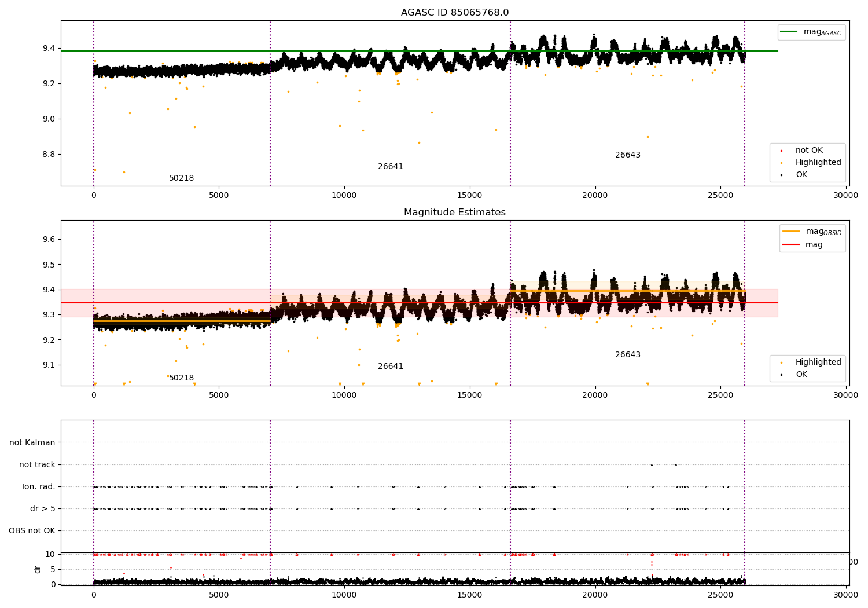
Task: Click the title 'AGASC ID 85065768.0'
Action: coord(455,13)
